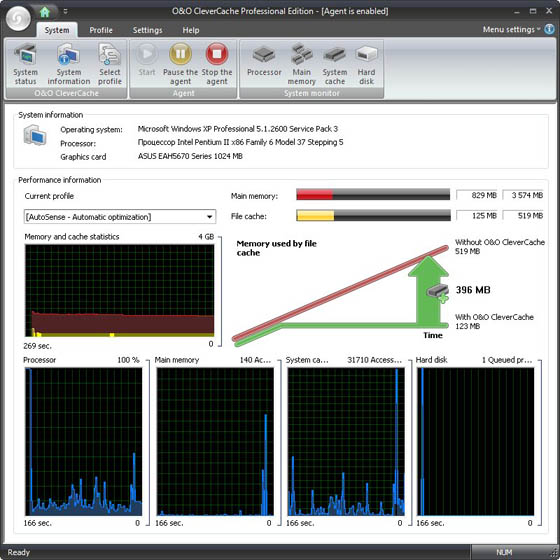Open the Menu settings dropdown

(x=511, y=30)
